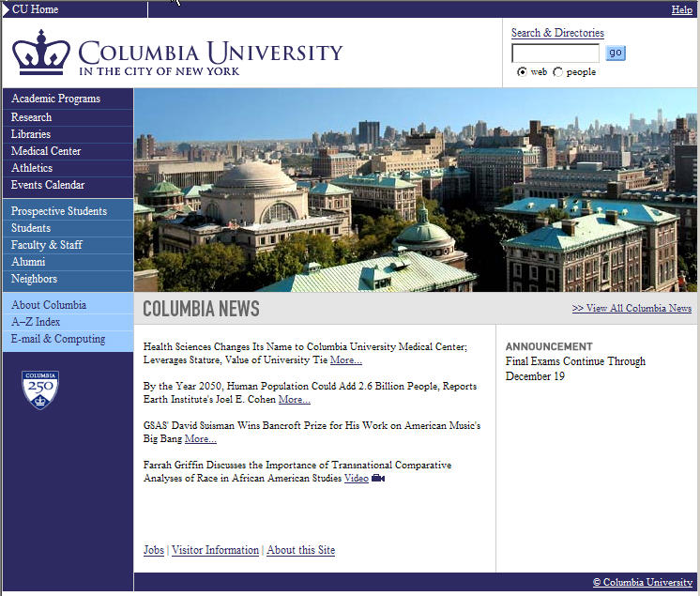Open the Students section

tap(31, 228)
